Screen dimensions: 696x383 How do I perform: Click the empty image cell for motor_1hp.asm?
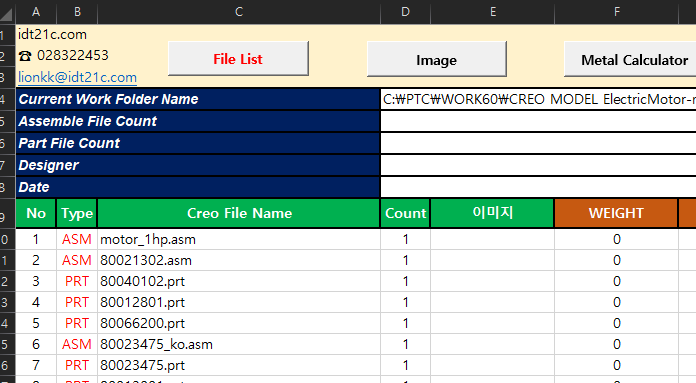pyautogui.click(x=493, y=239)
